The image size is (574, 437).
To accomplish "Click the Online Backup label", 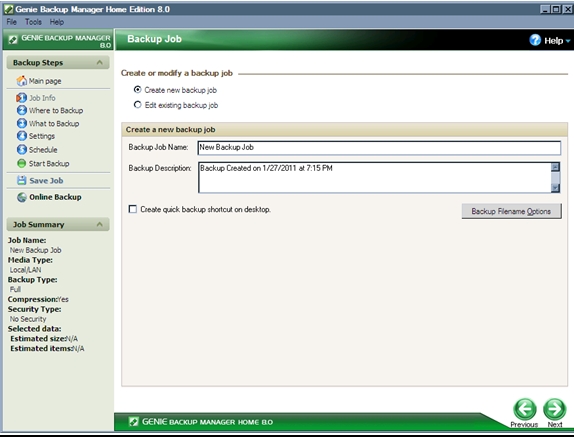I will pos(55,197).
